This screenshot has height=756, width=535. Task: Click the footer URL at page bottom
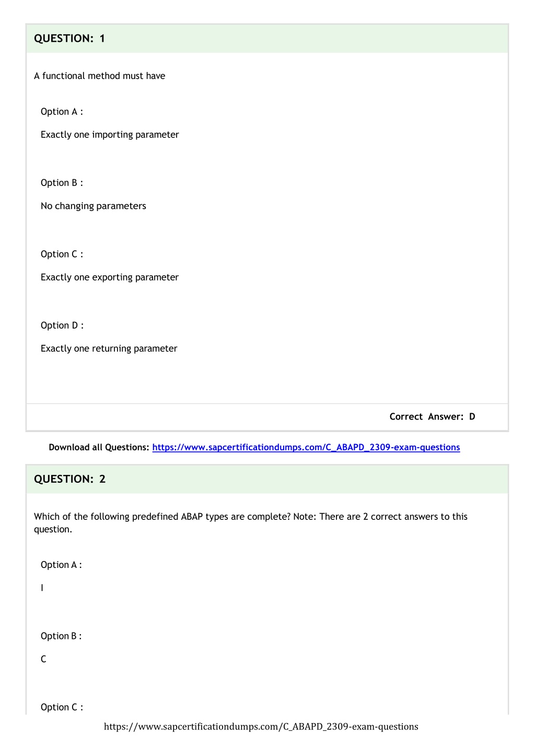click(261, 727)
